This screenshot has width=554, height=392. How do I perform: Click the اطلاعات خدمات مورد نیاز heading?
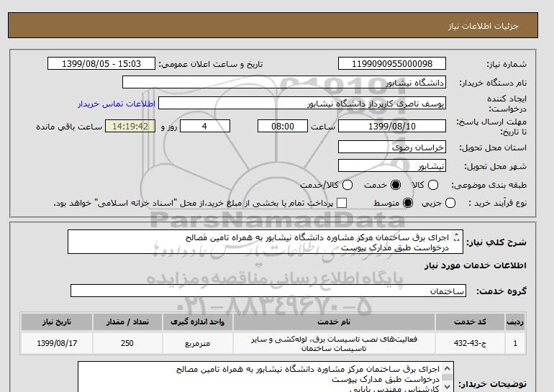[x=475, y=265]
